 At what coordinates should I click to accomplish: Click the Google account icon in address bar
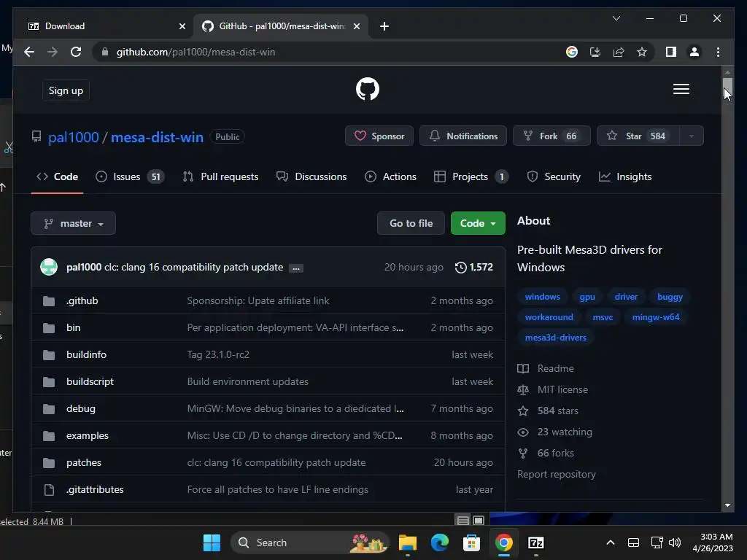pyautogui.click(x=572, y=52)
